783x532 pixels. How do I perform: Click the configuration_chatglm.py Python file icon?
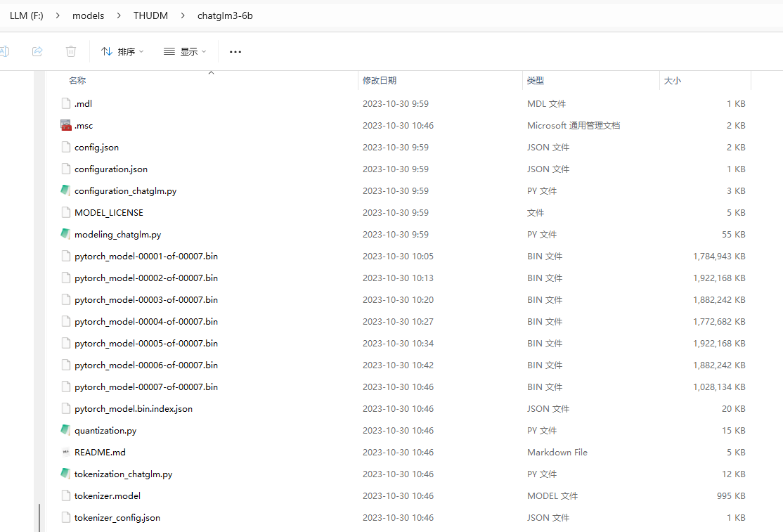tap(66, 190)
